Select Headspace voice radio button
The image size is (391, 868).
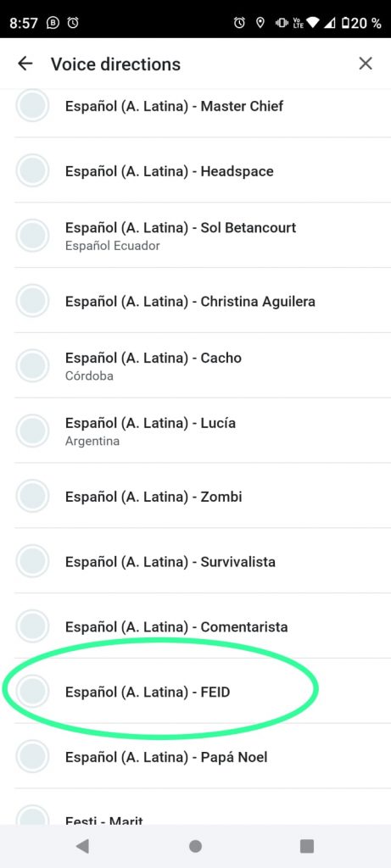[x=33, y=171]
